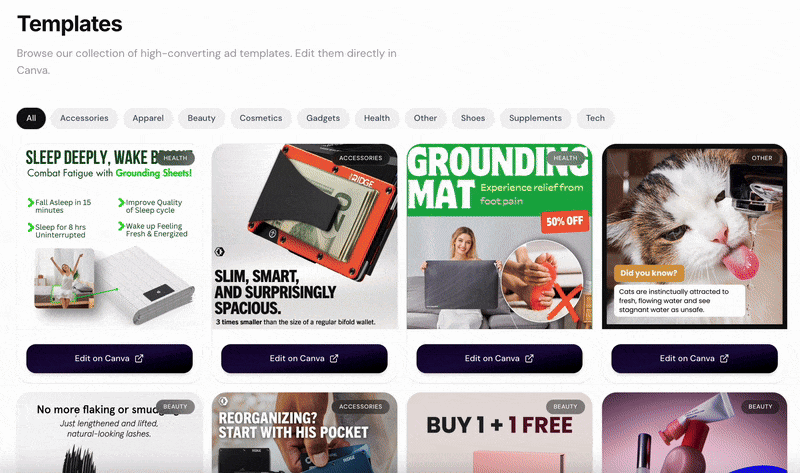Click external-link icon on first Edit on Canva button
The height and width of the screenshot is (473, 800).
pos(139,358)
